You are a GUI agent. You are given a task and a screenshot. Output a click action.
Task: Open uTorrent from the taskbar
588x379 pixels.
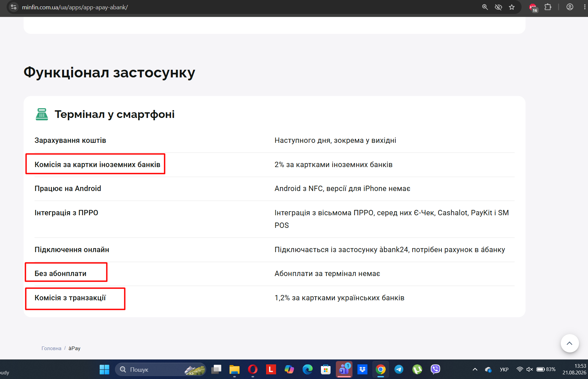tap(417, 369)
